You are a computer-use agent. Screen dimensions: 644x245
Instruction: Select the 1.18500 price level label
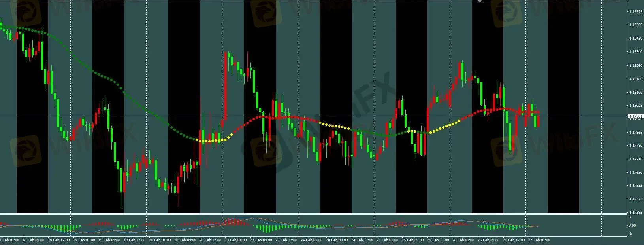point(636,25)
